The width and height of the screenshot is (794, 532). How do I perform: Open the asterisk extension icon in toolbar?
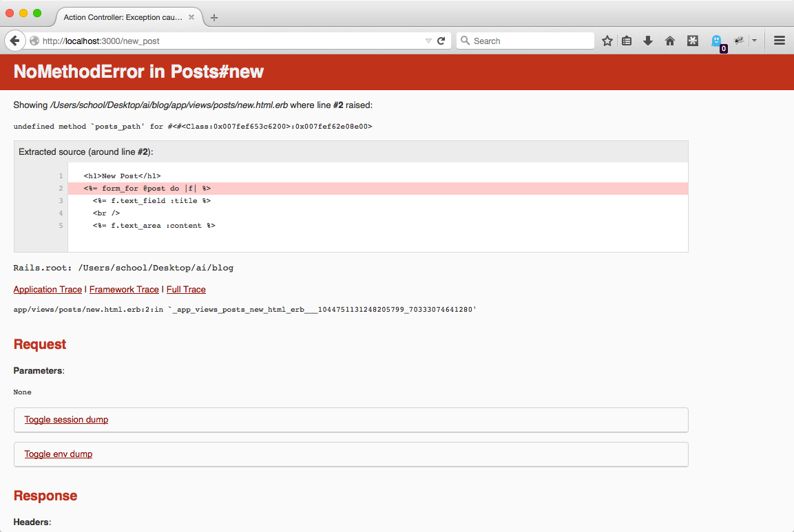pos(693,41)
